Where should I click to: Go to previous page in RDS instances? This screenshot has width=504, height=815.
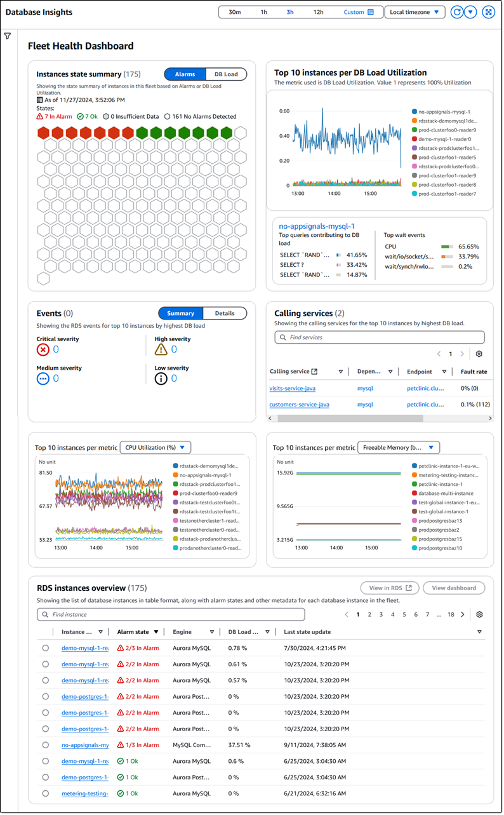(x=347, y=614)
